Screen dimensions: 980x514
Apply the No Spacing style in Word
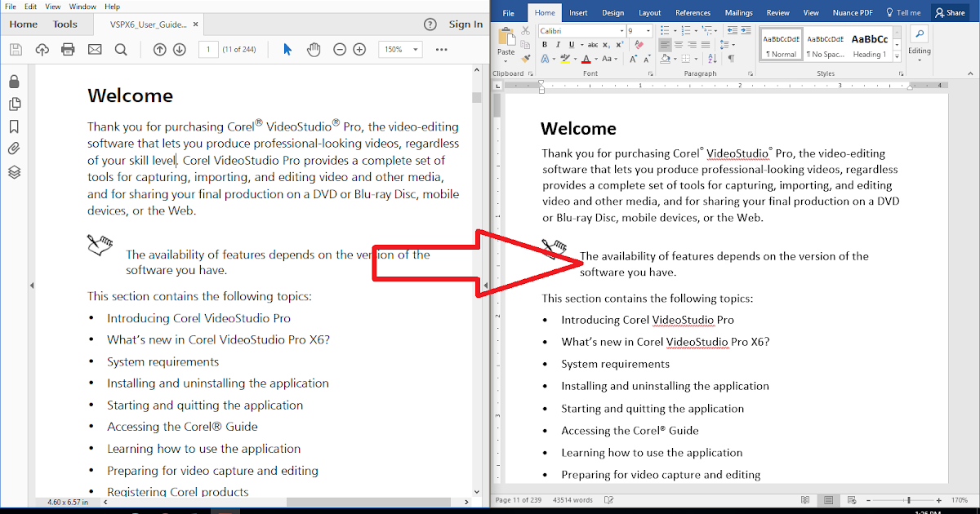pos(825,45)
